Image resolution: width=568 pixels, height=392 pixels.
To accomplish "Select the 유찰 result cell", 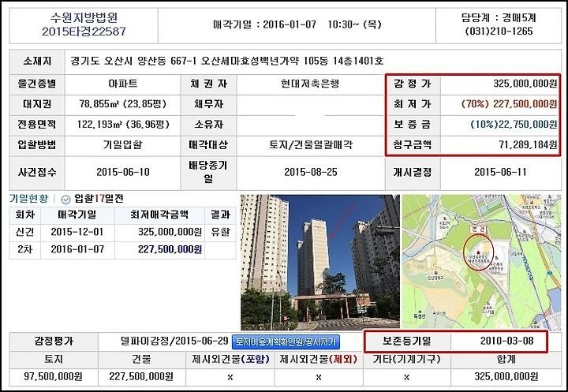I will tap(220, 232).
